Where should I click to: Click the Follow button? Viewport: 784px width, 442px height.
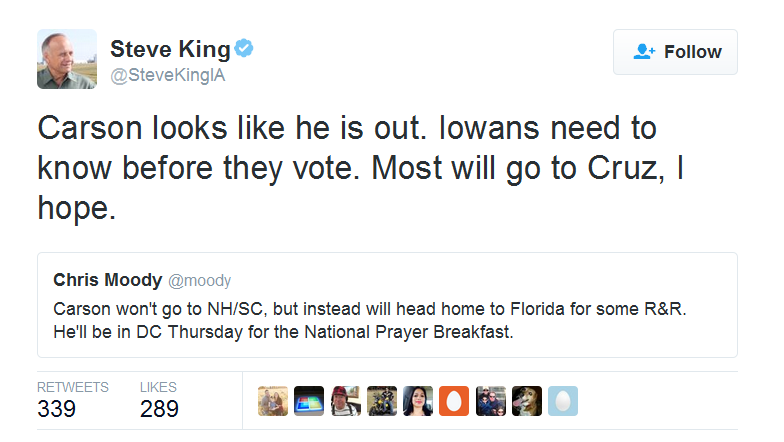(675, 52)
